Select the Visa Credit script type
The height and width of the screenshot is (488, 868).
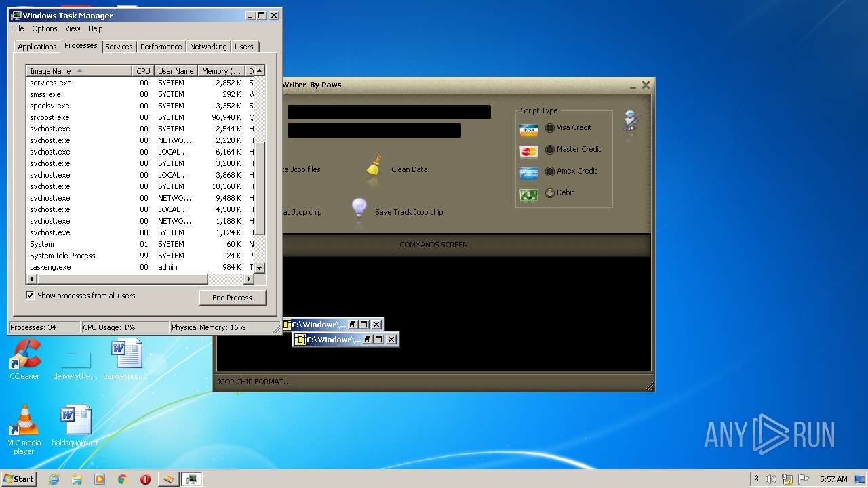[x=550, y=127]
